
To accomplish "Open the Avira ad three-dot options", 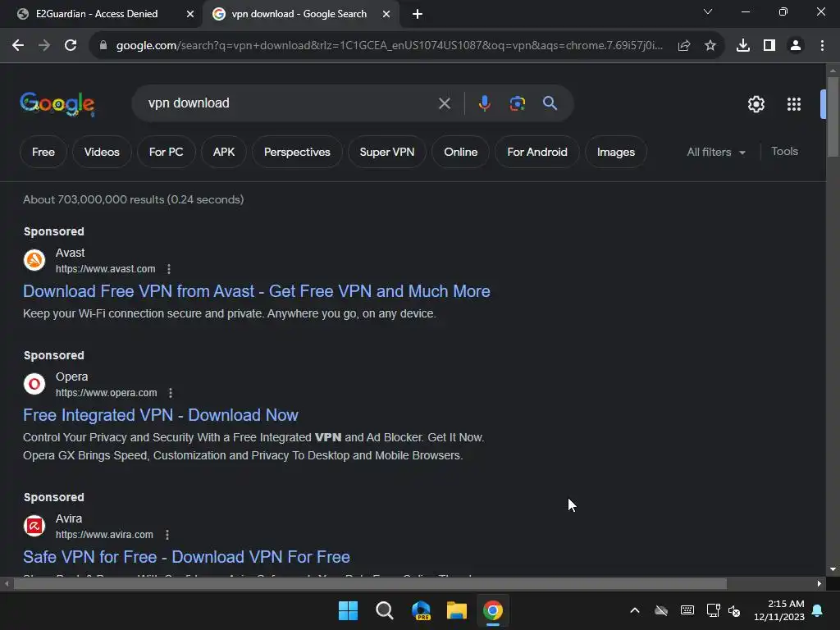I will coord(167,535).
